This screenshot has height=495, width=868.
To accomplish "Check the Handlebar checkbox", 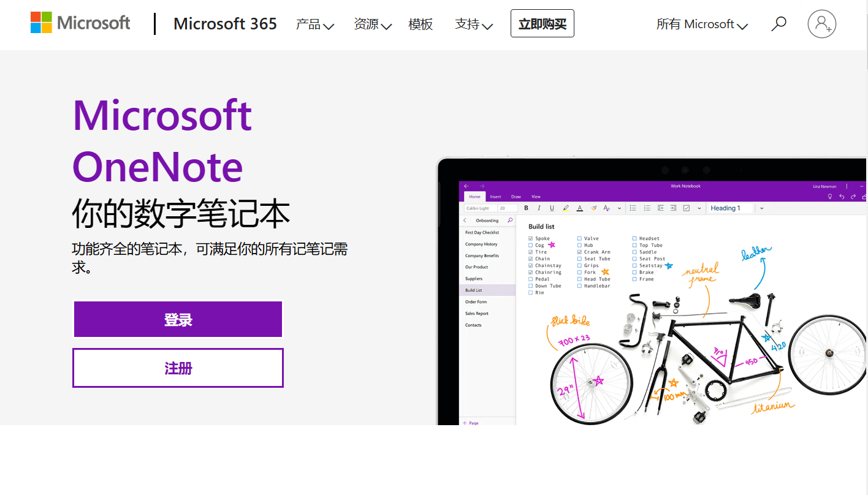I will pos(579,285).
